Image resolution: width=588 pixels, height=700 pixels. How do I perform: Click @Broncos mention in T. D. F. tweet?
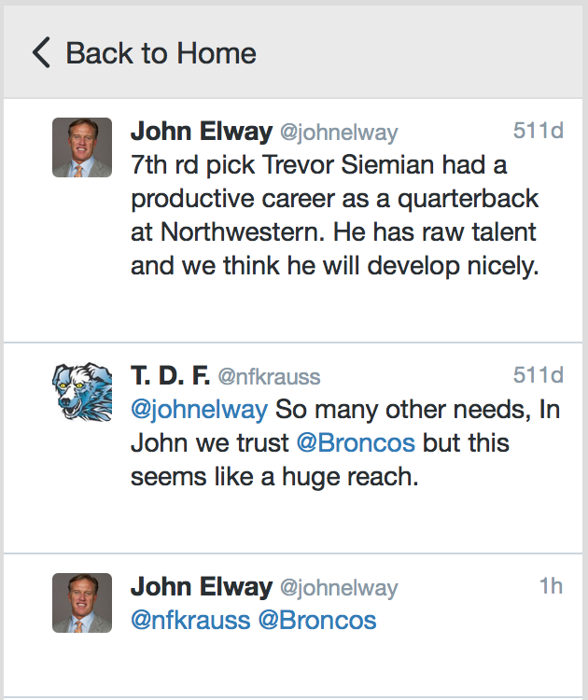click(x=356, y=443)
